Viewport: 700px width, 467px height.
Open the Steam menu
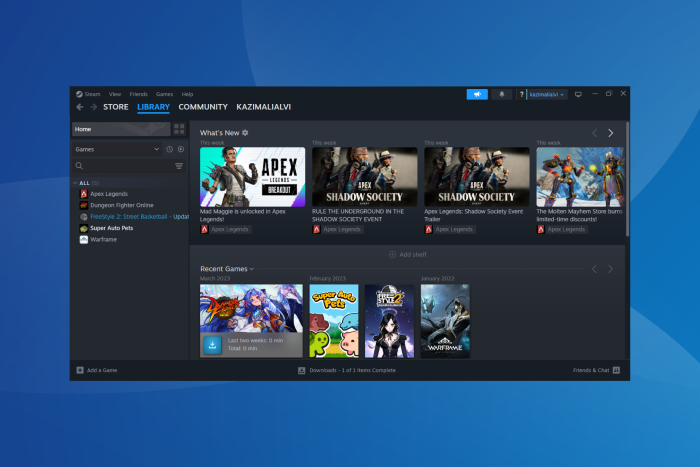(x=92, y=94)
